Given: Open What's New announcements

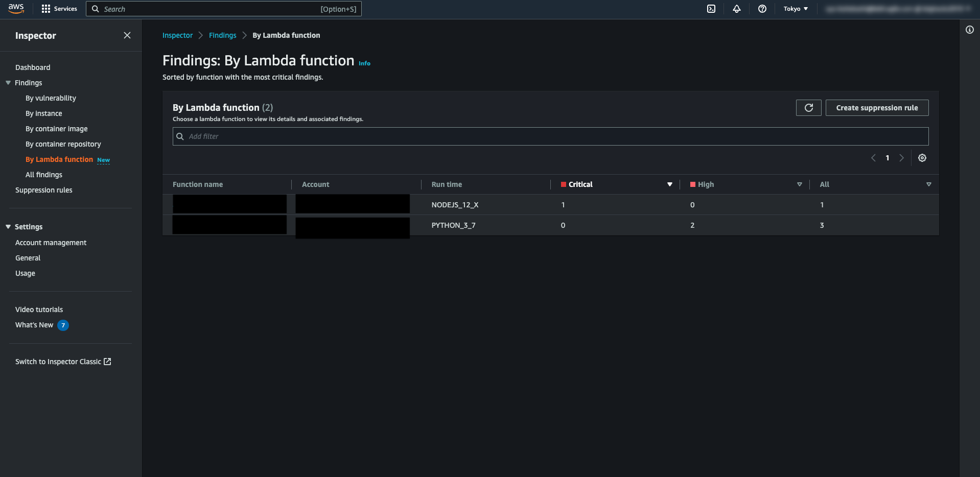Looking at the screenshot, I should [x=34, y=325].
